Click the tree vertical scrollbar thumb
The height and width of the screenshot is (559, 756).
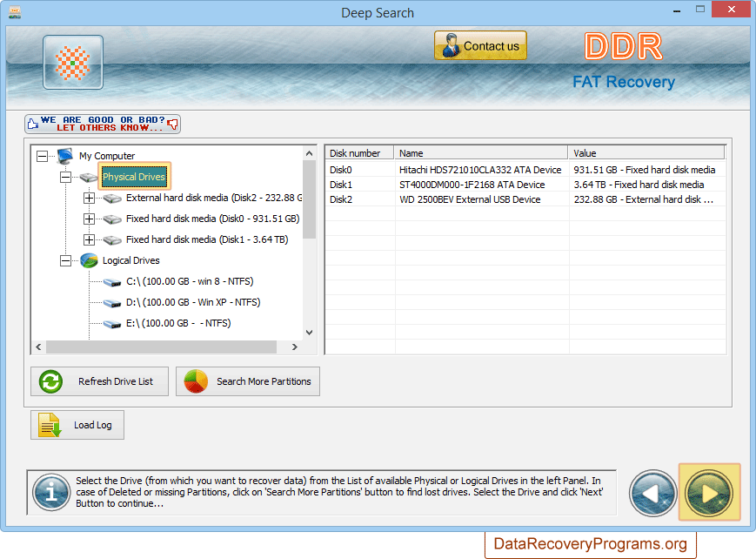pos(309,199)
